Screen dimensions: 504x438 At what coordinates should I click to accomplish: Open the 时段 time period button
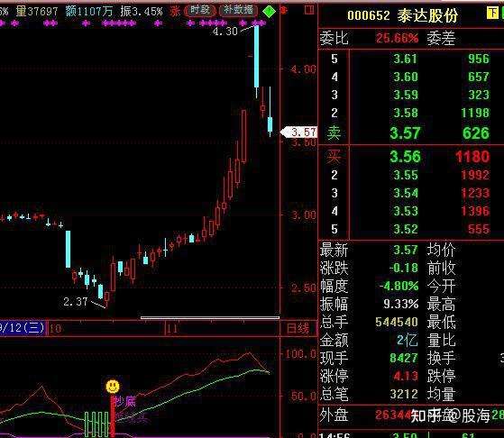pos(200,11)
